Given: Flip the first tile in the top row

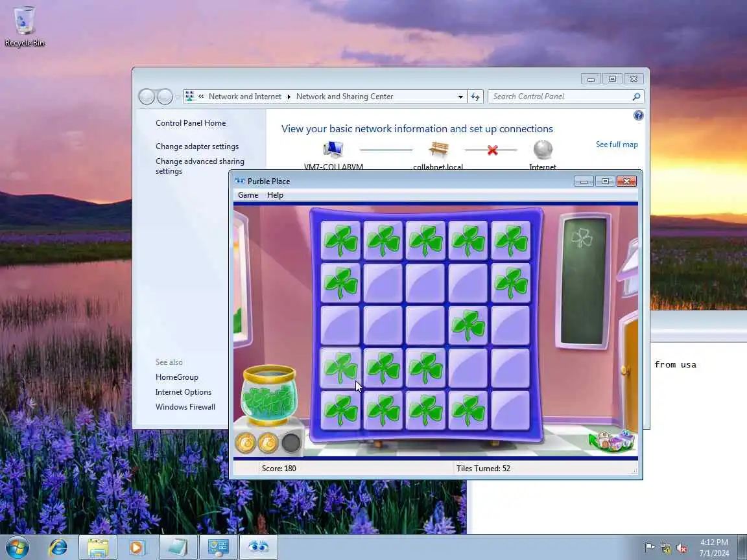Looking at the screenshot, I should [340, 240].
